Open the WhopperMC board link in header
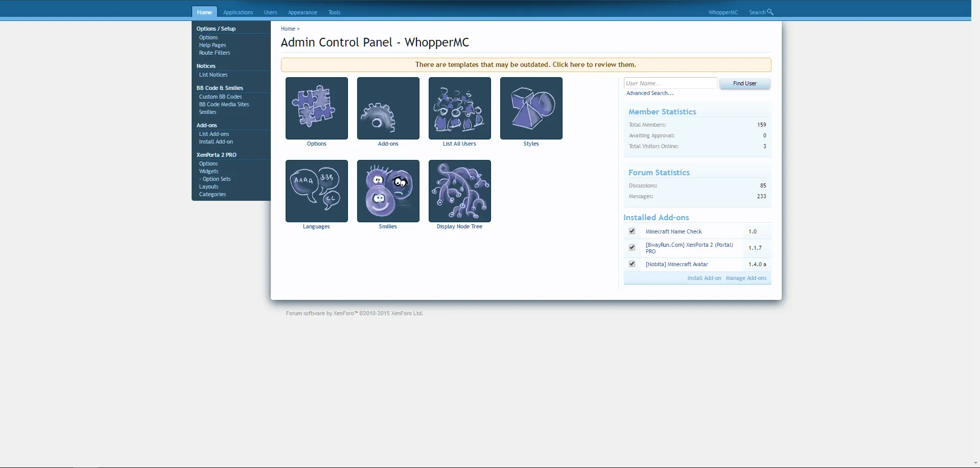 [x=723, y=12]
